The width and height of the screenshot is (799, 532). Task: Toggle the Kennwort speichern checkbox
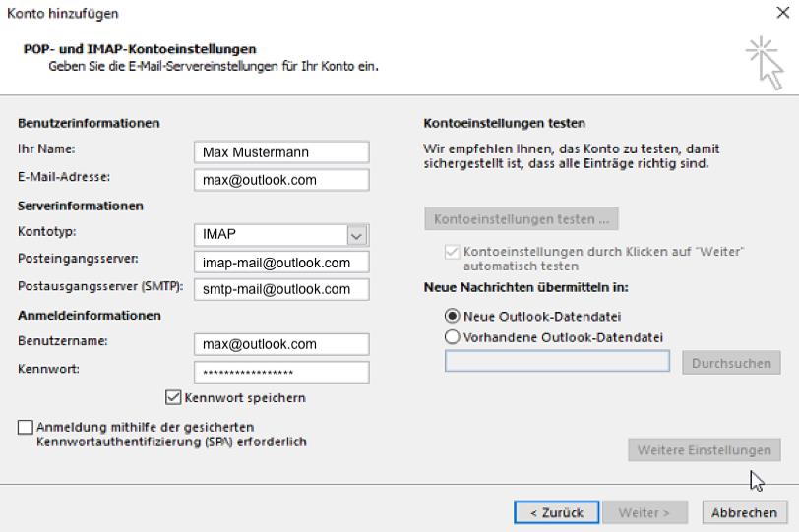pos(174,398)
